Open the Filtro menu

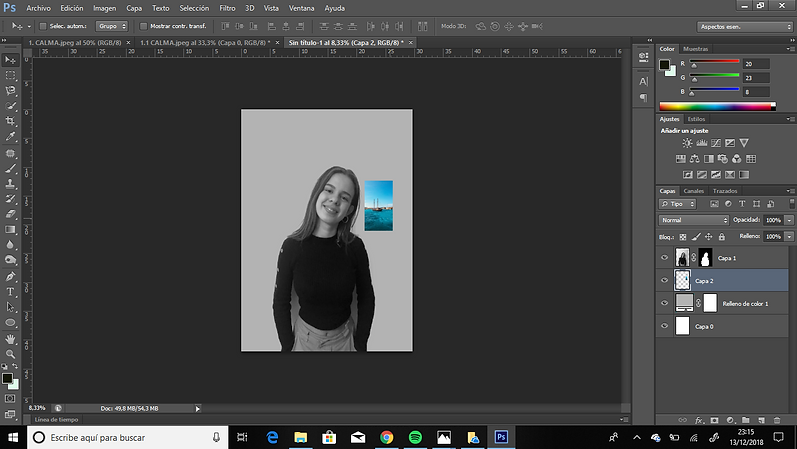(229, 7)
